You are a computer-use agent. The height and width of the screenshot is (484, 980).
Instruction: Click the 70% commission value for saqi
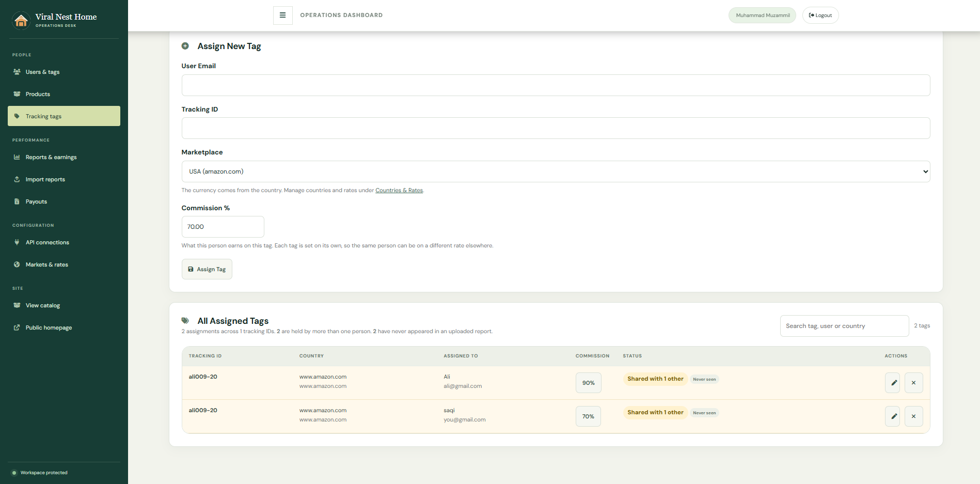tap(589, 416)
